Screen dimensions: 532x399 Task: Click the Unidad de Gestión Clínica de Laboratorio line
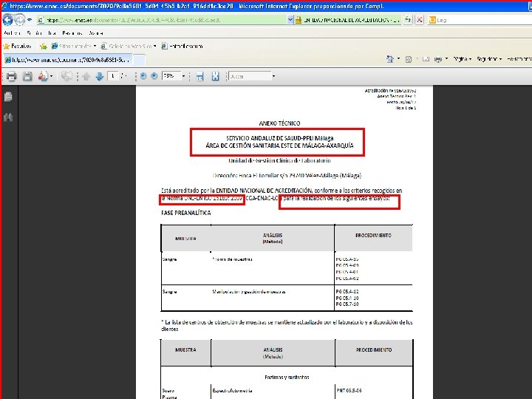pos(279,160)
